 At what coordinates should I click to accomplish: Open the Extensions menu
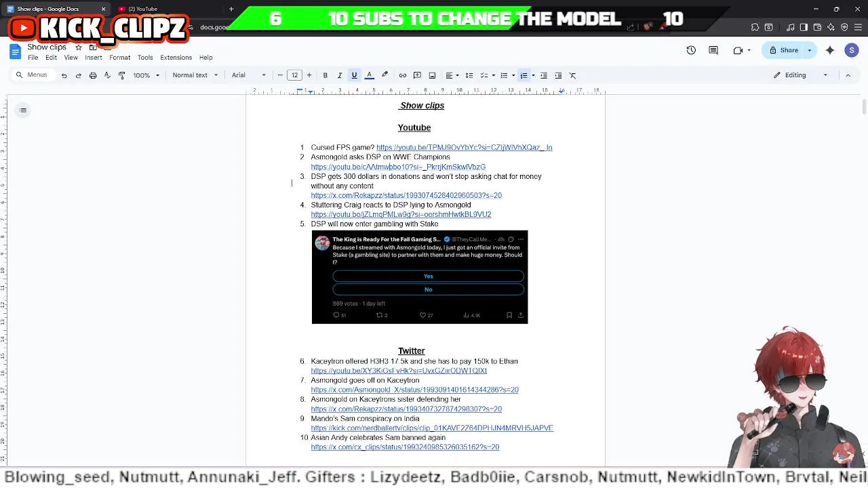click(x=176, y=58)
